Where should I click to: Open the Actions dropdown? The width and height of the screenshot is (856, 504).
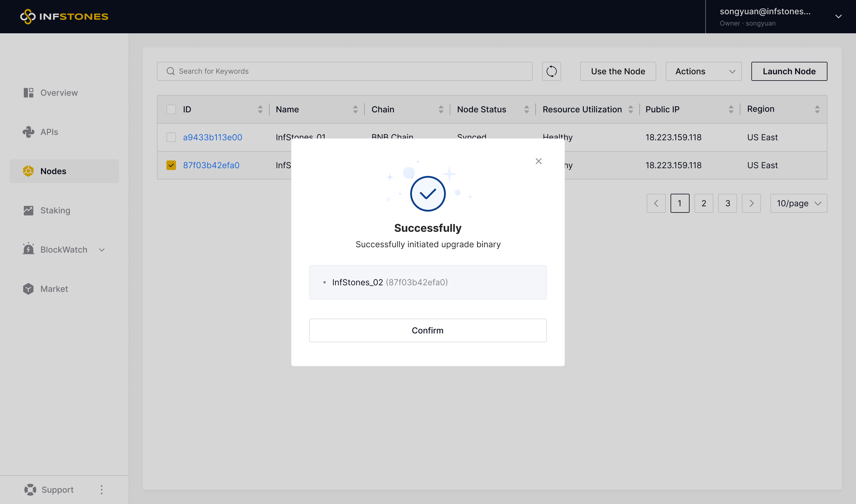point(703,71)
